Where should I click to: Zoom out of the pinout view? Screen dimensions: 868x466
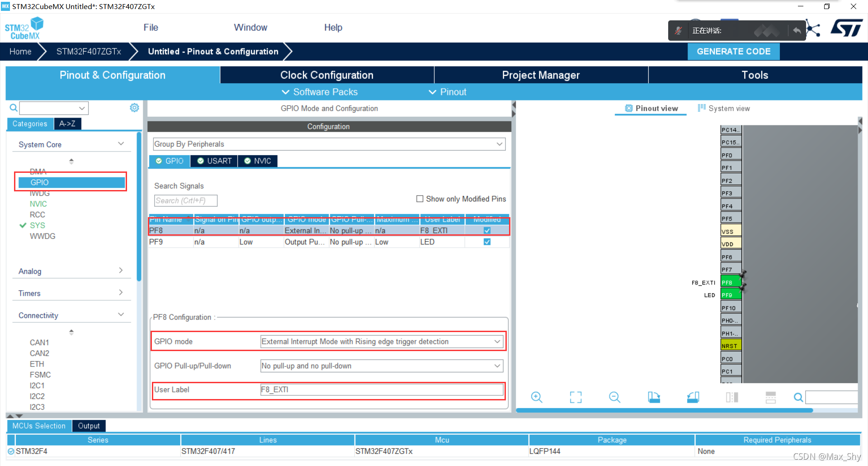tap(614, 397)
